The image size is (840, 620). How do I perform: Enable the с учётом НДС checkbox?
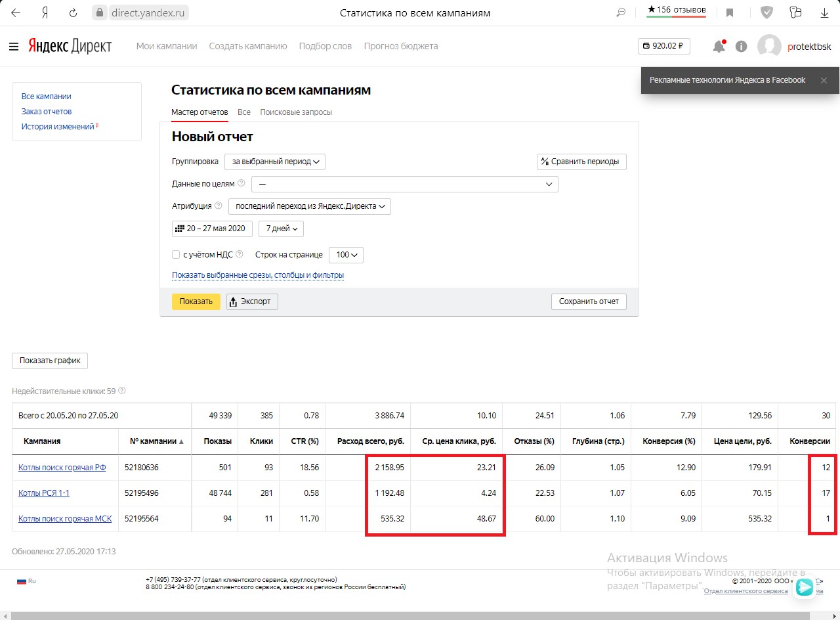(176, 255)
